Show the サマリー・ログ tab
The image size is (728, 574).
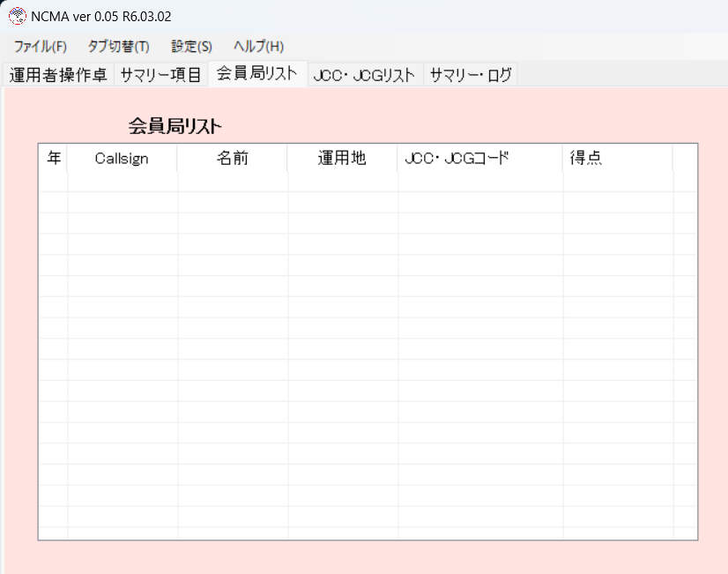tap(470, 75)
